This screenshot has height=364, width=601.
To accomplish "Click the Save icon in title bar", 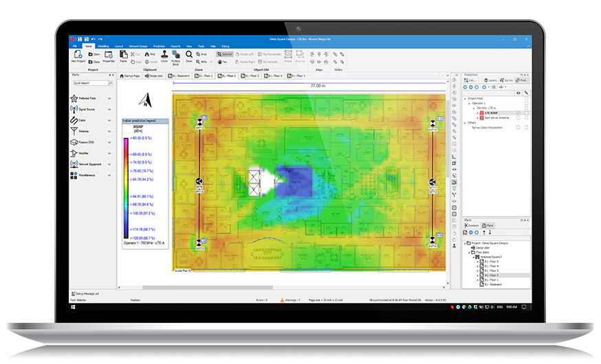I will [x=80, y=39].
